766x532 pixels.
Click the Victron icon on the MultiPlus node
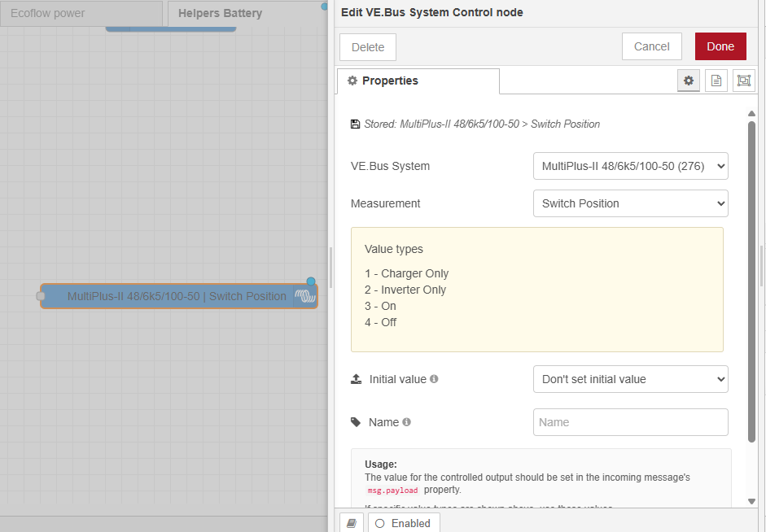[x=304, y=296]
